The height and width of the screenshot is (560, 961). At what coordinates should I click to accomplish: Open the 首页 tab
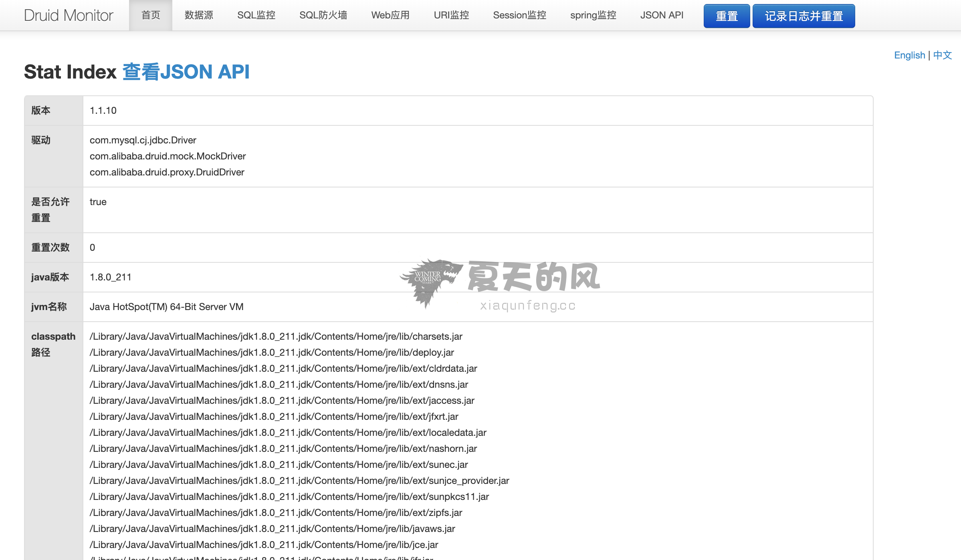point(151,15)
